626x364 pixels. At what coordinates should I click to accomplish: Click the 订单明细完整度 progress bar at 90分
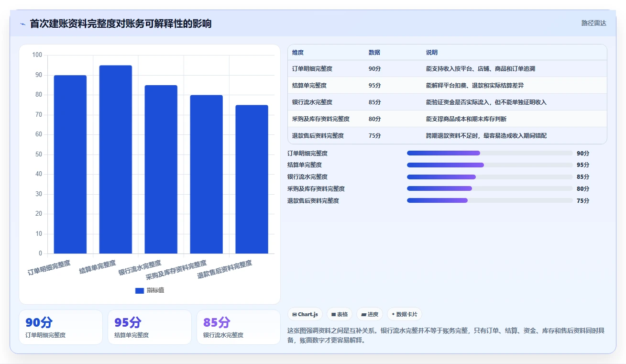click(x=490, y=153)
